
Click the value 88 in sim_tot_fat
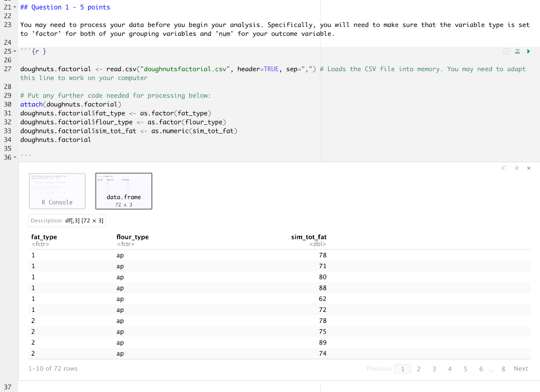coord(323,288)
